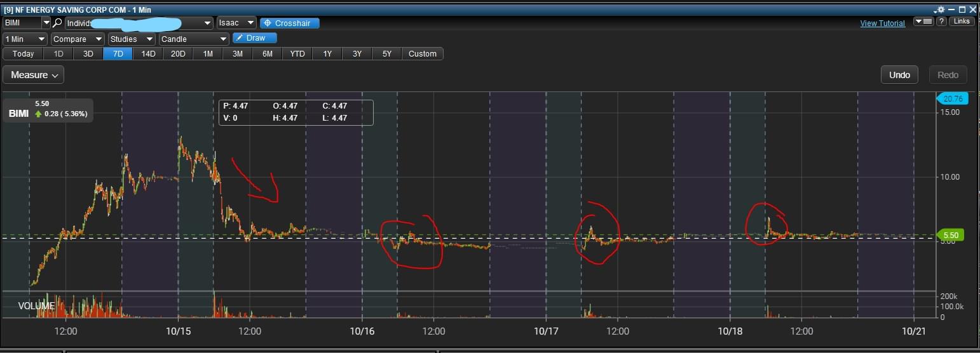Screen dimensions: 980x353
Task: Select the 14D range tab
Action: pos(148,54)
